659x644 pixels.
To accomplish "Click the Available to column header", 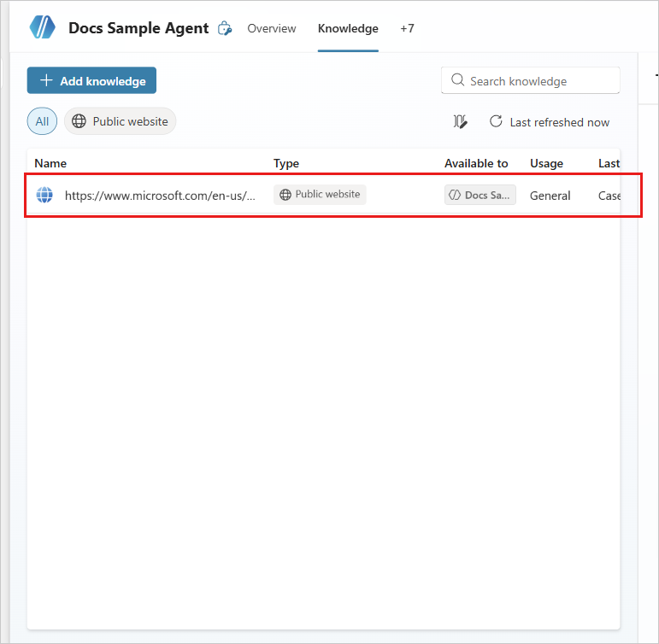I will [476, 163].
